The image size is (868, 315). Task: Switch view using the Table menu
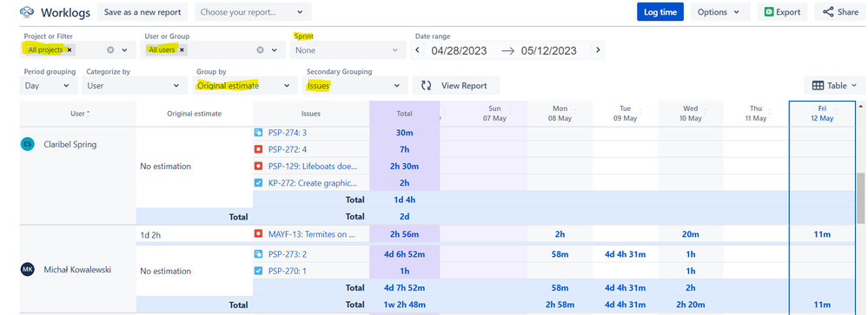tap(834, 86)
